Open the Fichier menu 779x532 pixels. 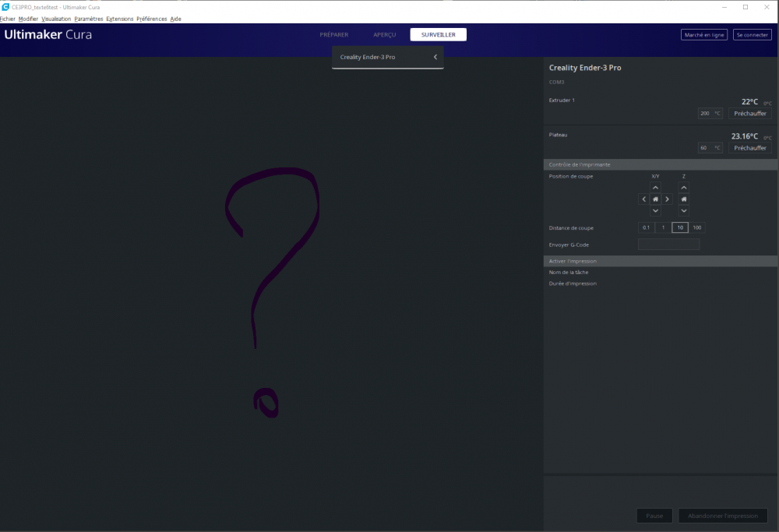click(x=8, y=19)
